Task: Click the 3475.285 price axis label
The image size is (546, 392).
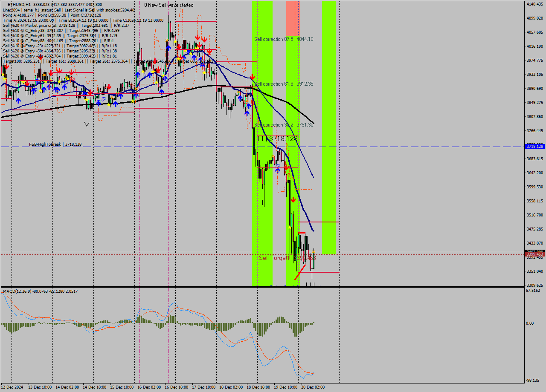Action: coord(534,229)
